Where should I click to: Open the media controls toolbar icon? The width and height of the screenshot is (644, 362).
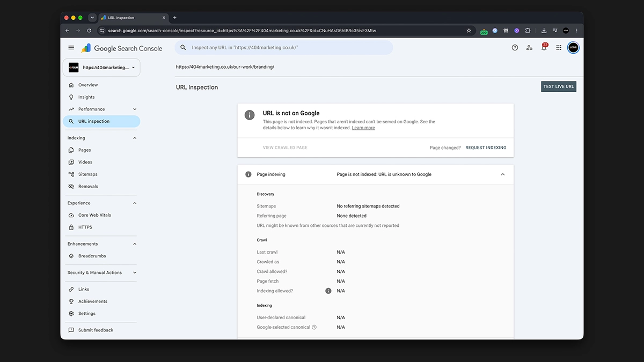tap(555, 31)
